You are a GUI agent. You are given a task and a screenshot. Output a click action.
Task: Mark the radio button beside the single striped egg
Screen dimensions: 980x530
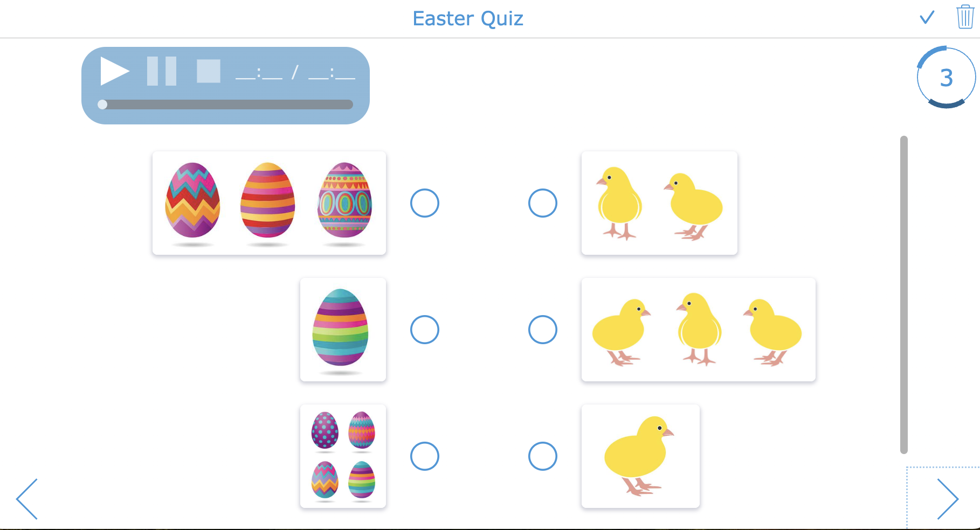tap(425, 330)
